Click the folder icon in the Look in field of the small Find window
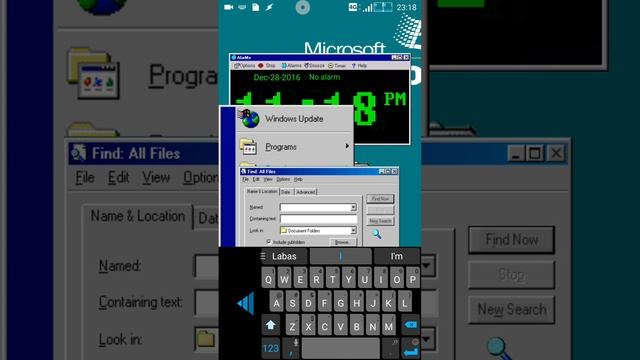The image size is (640, 360). click(284, 231)
